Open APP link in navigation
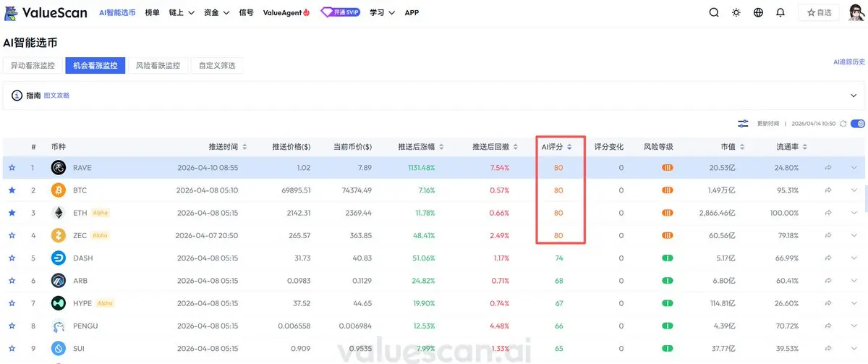 pos(412,12)
